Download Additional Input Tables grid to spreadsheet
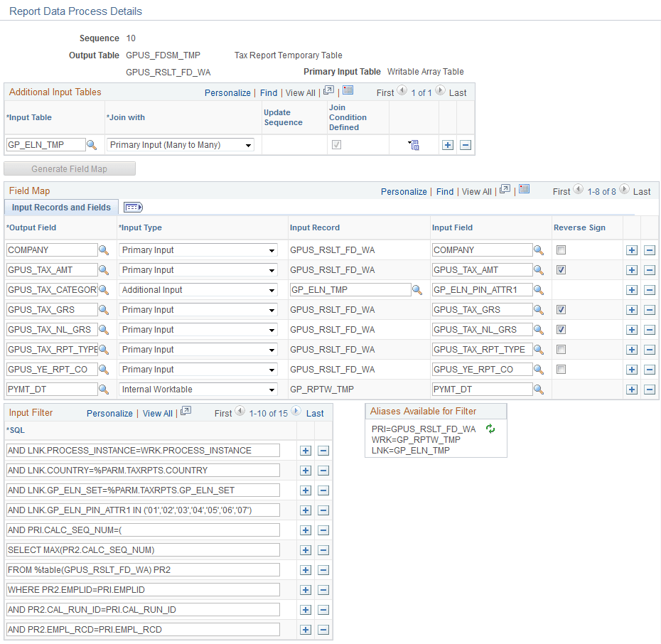Screen dimensions: 661x644 point(347,90)
